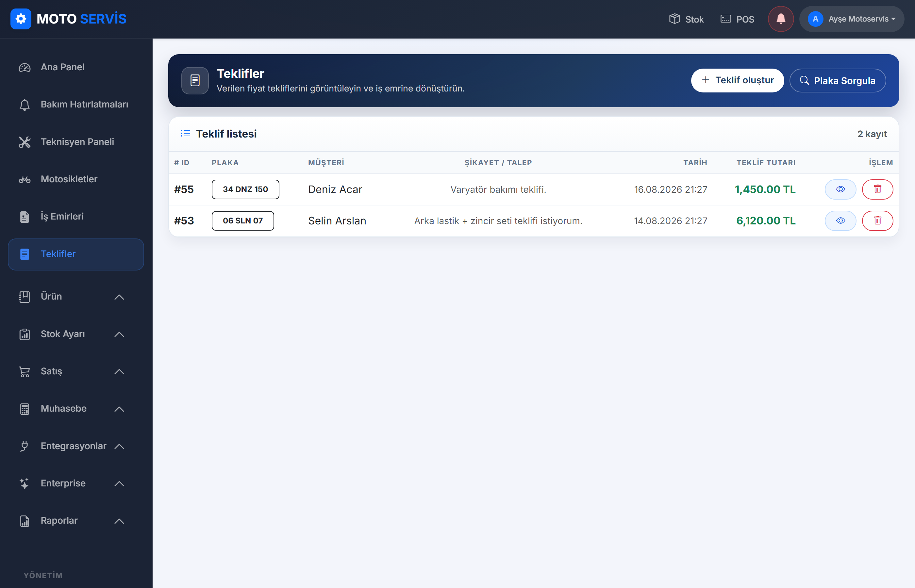The image size is (915, 588).
Task: Click complaint text Varyatör bakımı teklifi.
Action: (x=498, y=189)
